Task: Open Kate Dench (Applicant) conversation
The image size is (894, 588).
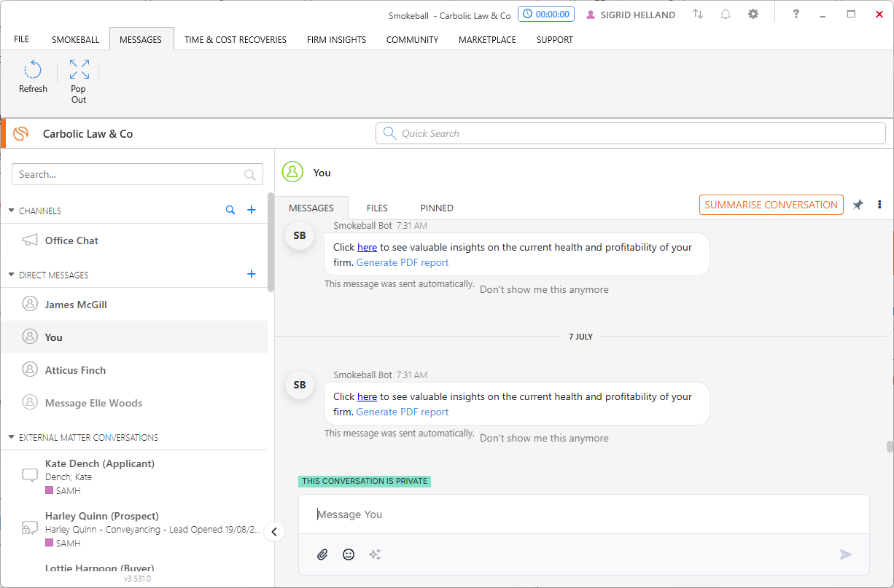Action: (x=134, y=477)
